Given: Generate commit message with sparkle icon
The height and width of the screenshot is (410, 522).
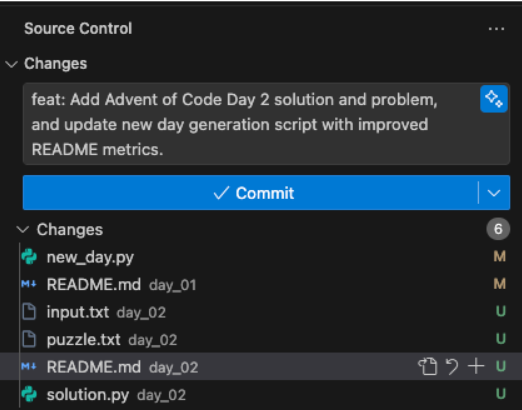Looking at the screenshot, I should (x=494, y=99).
